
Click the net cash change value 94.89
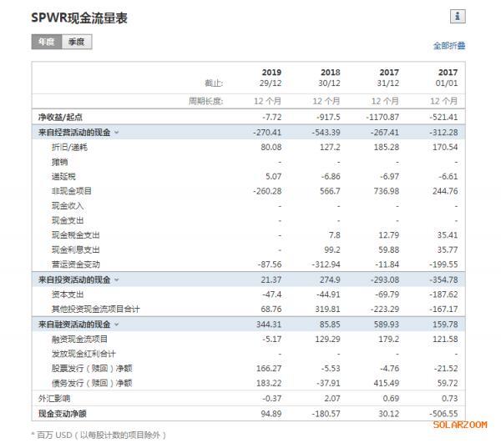coord(271,414)
